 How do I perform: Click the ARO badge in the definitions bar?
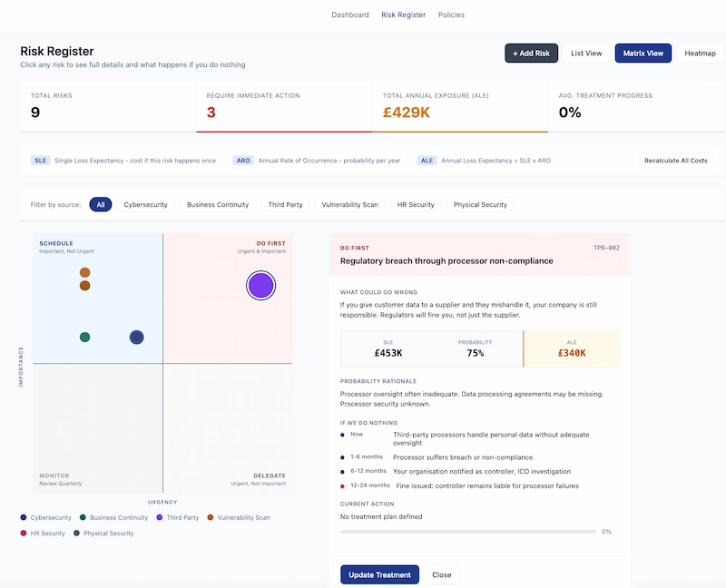click(x=243, y=160)
